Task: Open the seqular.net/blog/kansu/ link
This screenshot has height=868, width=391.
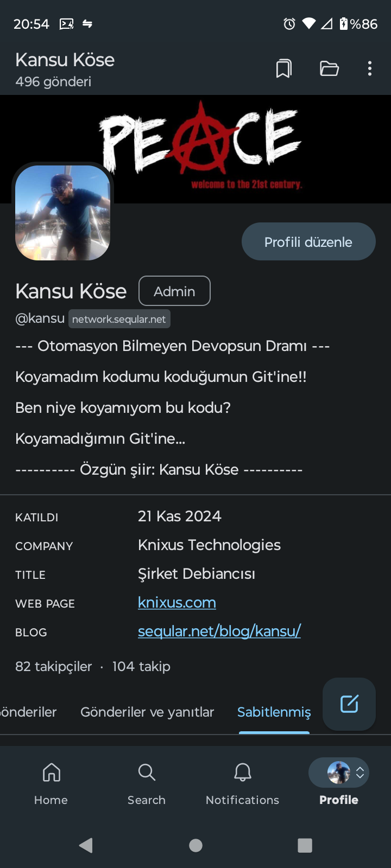Action: pos(219,631)
